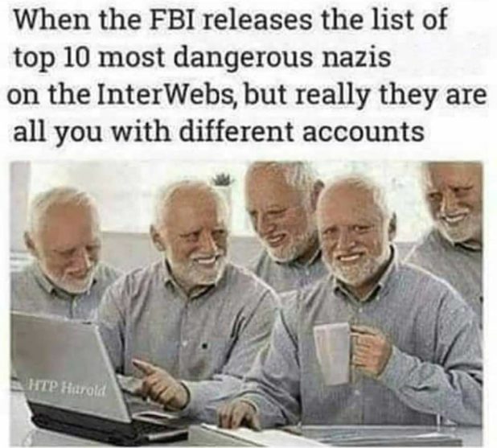
Task: Click the word "nazis" in the caption
Action: [x=356, y=58]
